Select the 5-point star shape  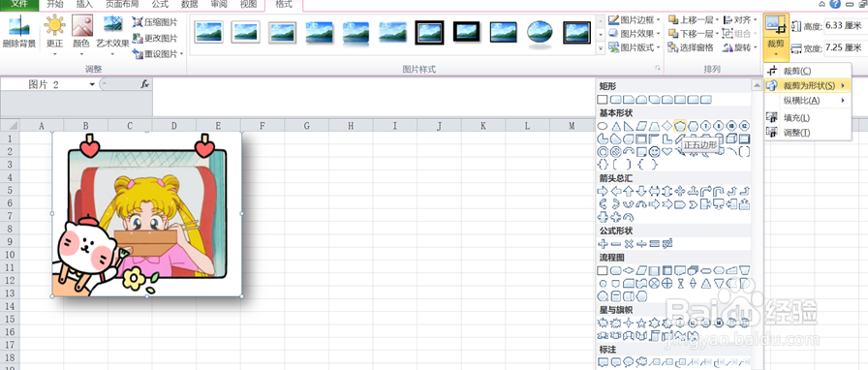641,323
